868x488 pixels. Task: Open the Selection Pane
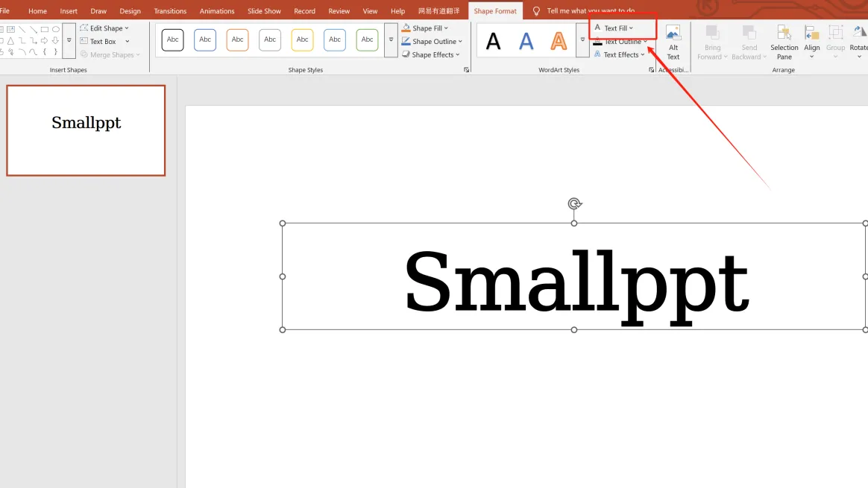[784, 42]
